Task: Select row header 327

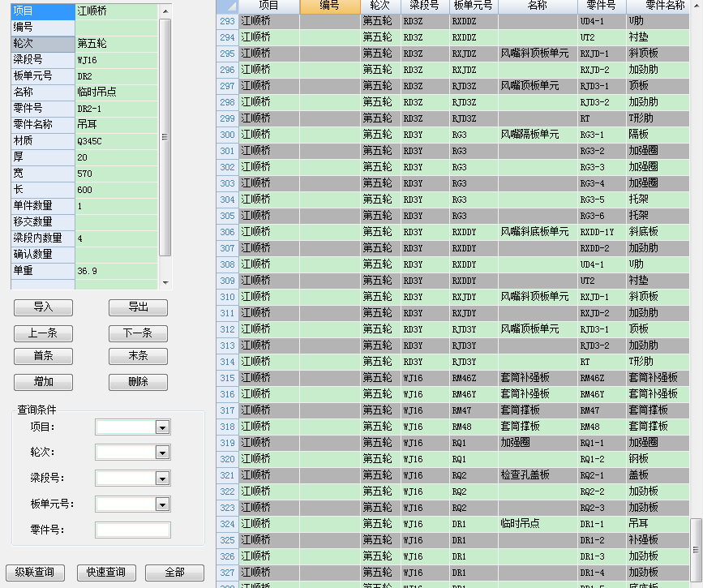Action: click(x=227, y=573)
